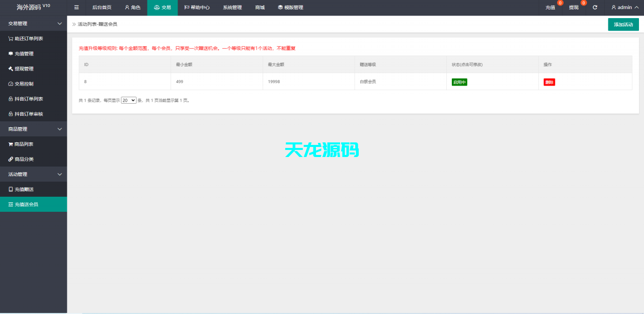The width and height of the screenshot is (644, 314).
Task: Open 充值管理 in the sidebar
Action: (x=28, y=53)
